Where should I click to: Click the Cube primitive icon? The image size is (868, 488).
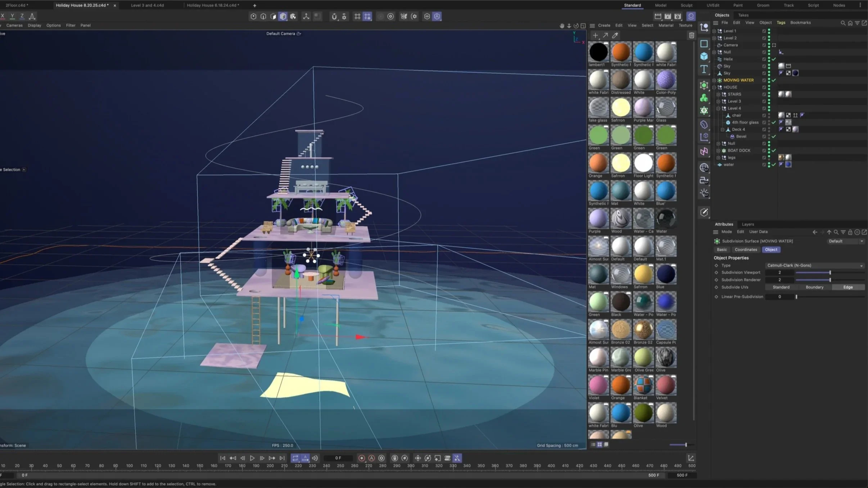[704, 57]
